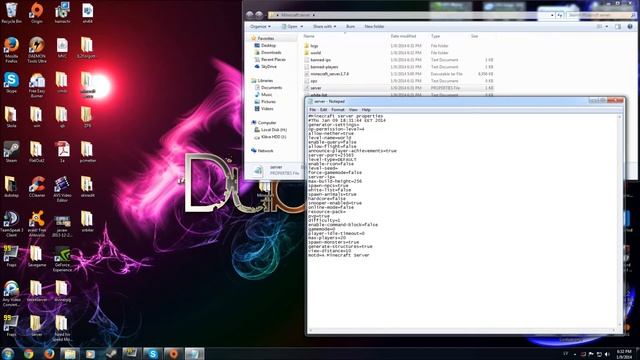Open Notepad File menu
Image resolution: width=640 pixels, height=360 pixels.
313,110
